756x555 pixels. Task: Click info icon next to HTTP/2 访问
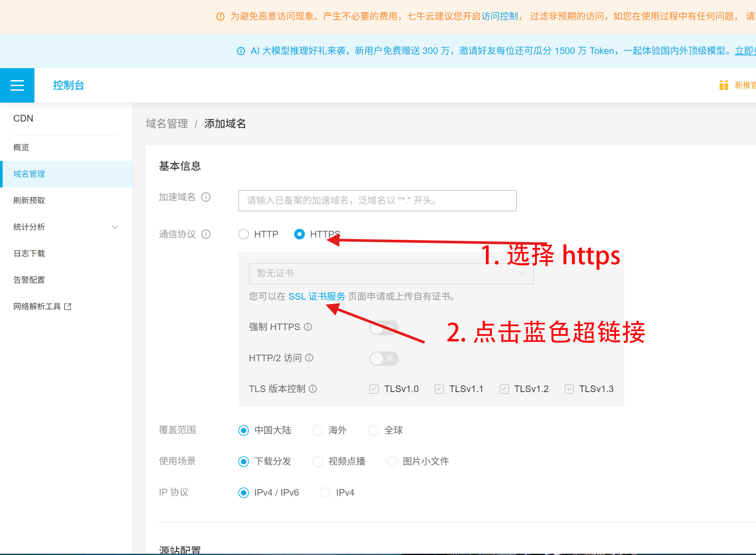309,358
